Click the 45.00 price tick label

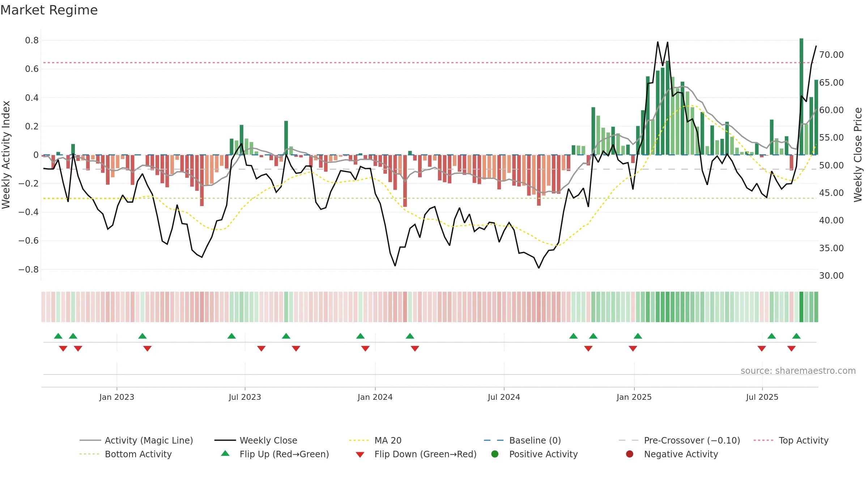click(831, 193)
